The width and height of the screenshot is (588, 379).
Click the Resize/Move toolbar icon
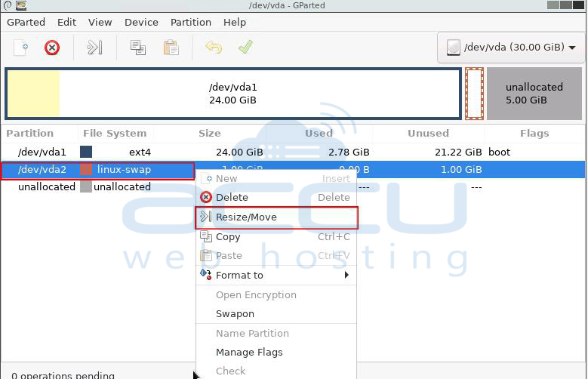[x=94, y=48]
